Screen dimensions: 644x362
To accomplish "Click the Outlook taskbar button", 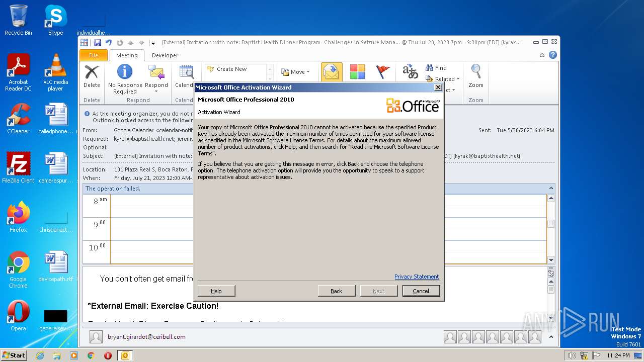I will (x=125, y=355).
